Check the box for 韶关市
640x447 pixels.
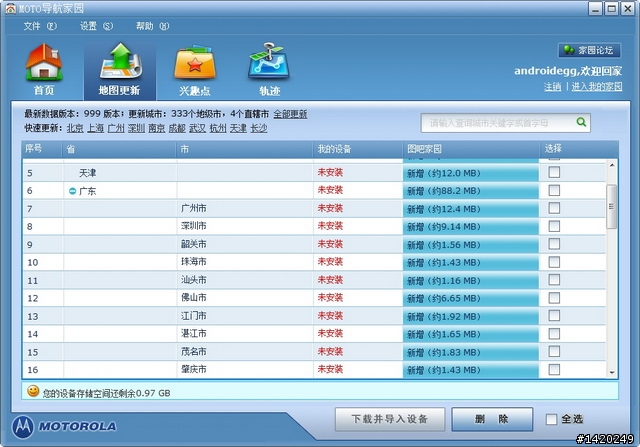(x=554, y=244)
